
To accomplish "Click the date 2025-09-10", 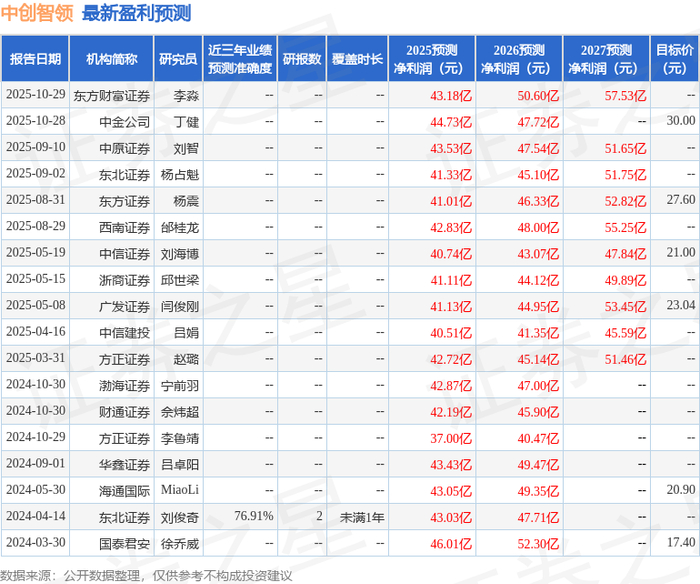I will point(36,147).
